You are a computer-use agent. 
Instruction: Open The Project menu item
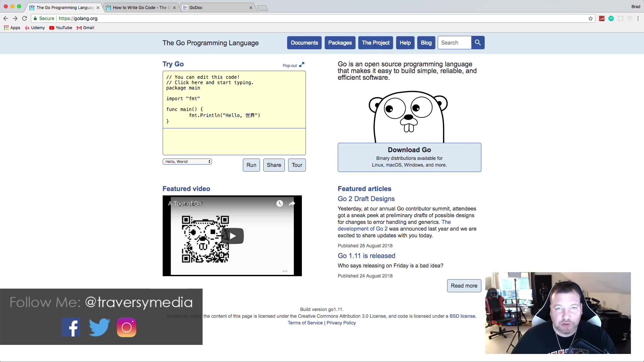[x=376, y=43]
